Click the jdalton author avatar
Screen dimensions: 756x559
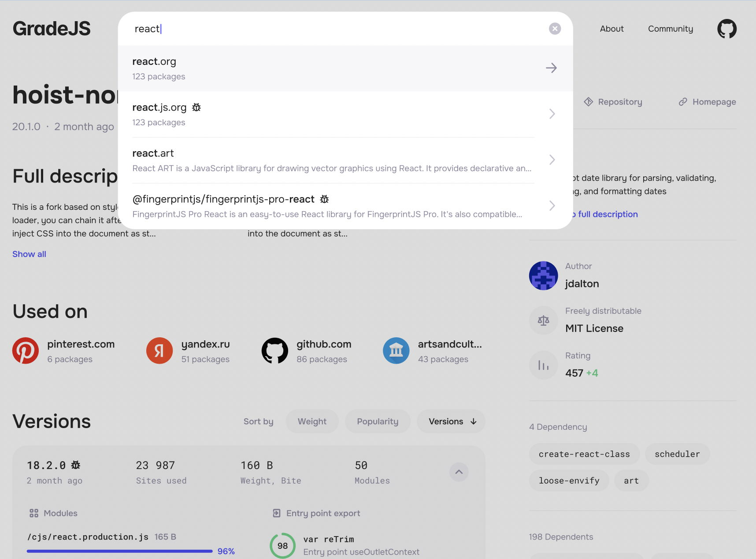click(543, 276)
